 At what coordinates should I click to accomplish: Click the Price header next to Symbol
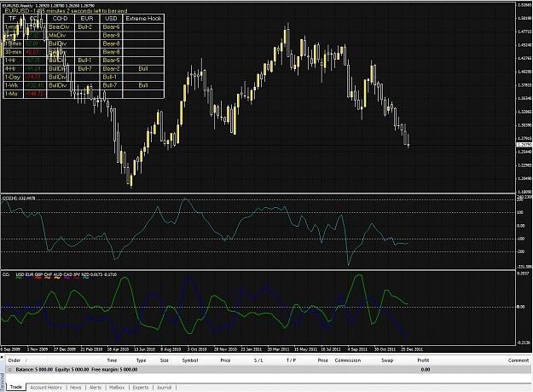click(x=225, y=360)
